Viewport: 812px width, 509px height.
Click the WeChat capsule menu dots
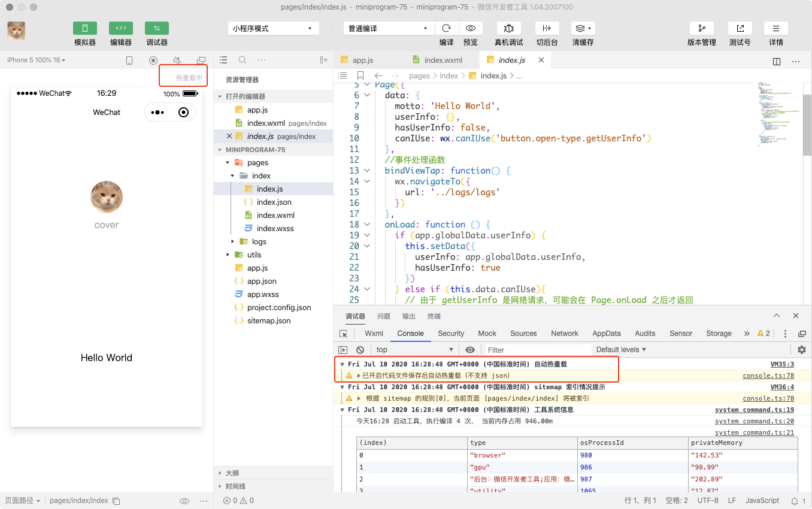tap(157, 113)
